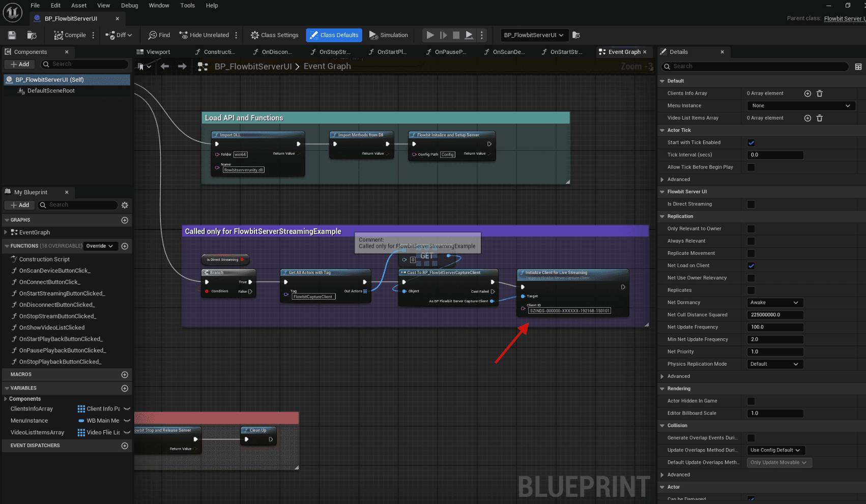Open Diff dropdown in toolbar
Image resolution: width=866 pixels, height=504 pixels.
pyautogui.click(x=119, y=35)
